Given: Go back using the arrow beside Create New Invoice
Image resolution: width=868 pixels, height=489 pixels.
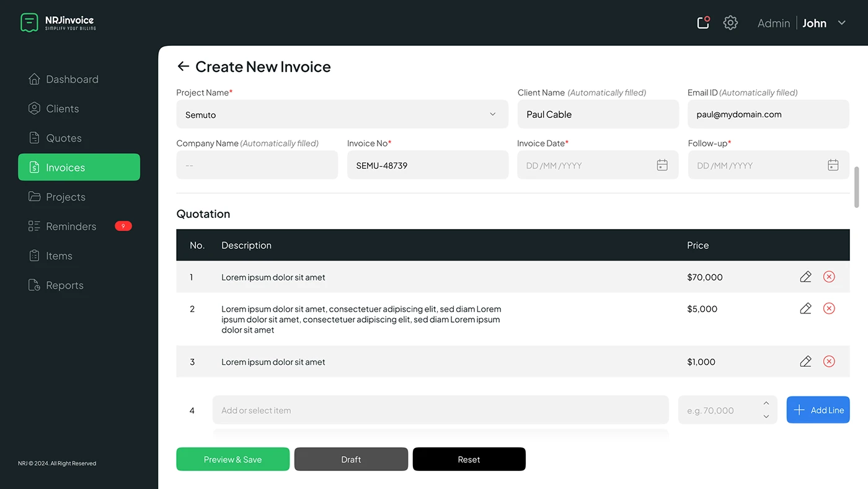Looking at the screenshot, I should (x=183, y=66).
